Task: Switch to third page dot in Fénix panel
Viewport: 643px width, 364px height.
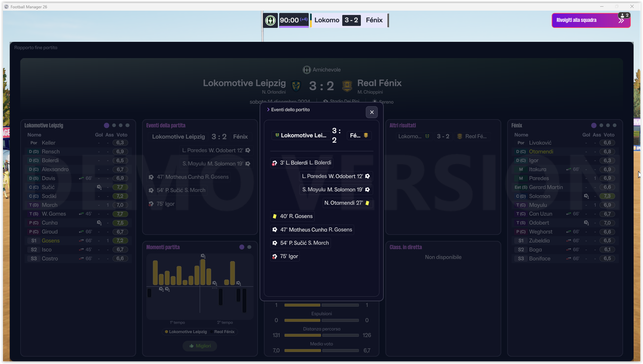Action: tap(608, 126)
